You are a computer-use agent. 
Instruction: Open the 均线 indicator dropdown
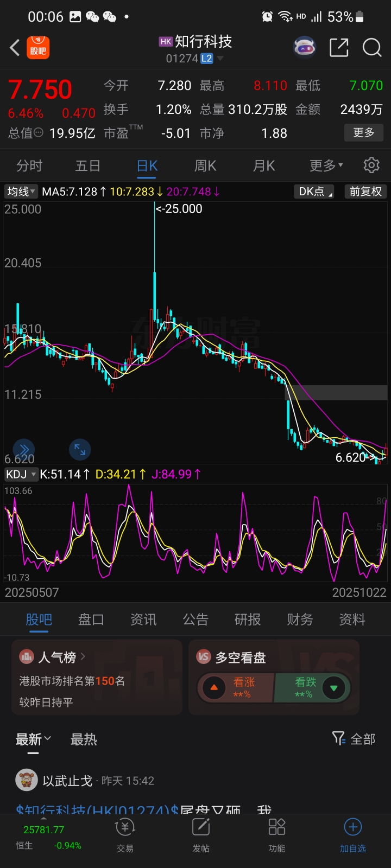(x=21, y=192)
